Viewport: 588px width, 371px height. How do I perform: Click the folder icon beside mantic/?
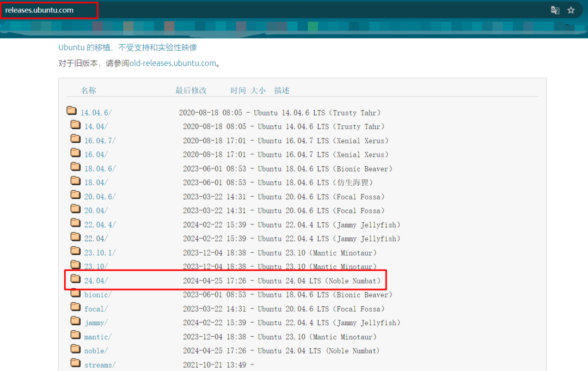tap(75, 334)
